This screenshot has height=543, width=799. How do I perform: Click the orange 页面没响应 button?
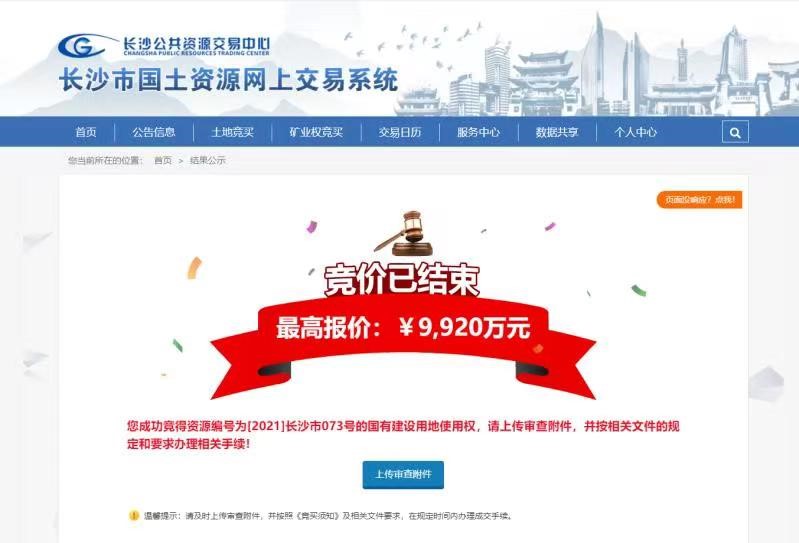(699, 200)
